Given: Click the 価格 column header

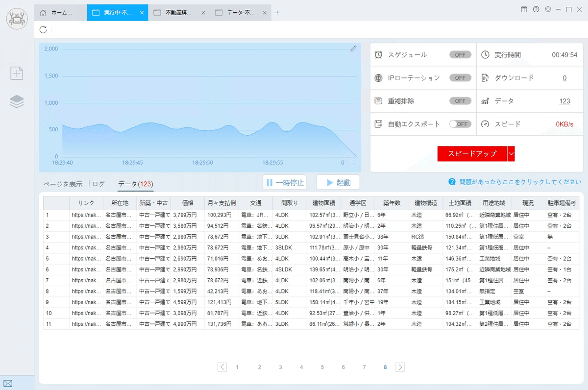Looking at the screenshot, I should click(188, 203).
